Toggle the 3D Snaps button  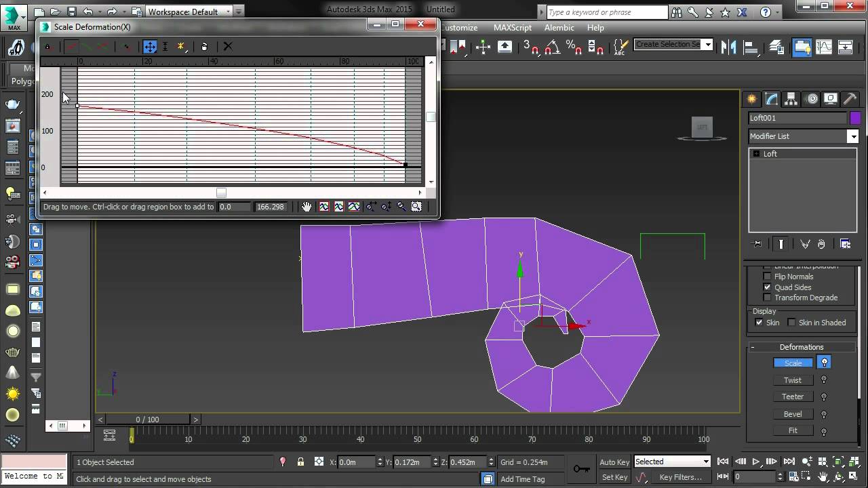point(531,47)
